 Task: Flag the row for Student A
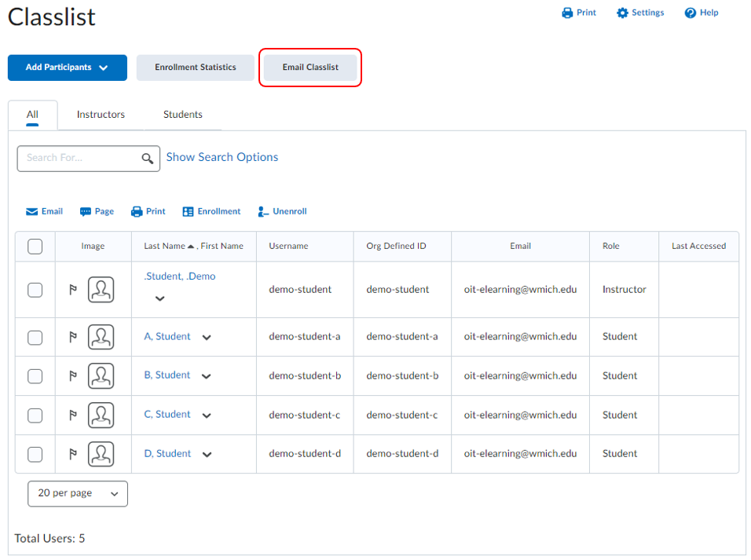click(73, 336)
